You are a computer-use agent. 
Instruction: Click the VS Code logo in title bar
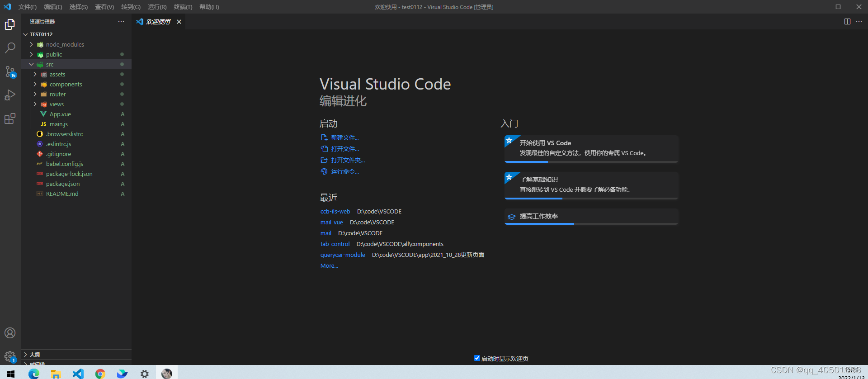[x=7, y=7]
